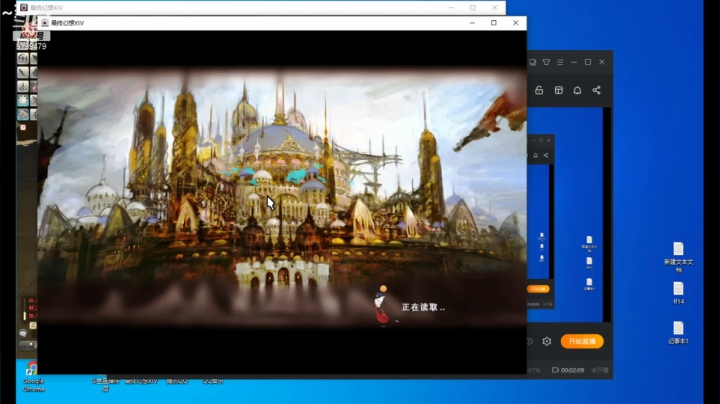
Task: Open Google Chrome desktop shortcut
Action: coord(33,376)
